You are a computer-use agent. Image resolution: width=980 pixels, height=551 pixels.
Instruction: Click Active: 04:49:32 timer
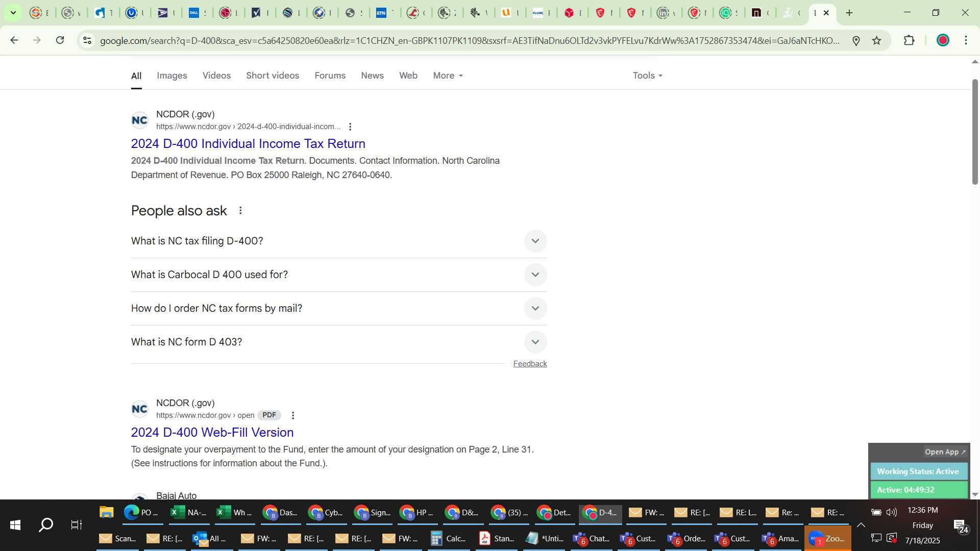pos(918,490)
